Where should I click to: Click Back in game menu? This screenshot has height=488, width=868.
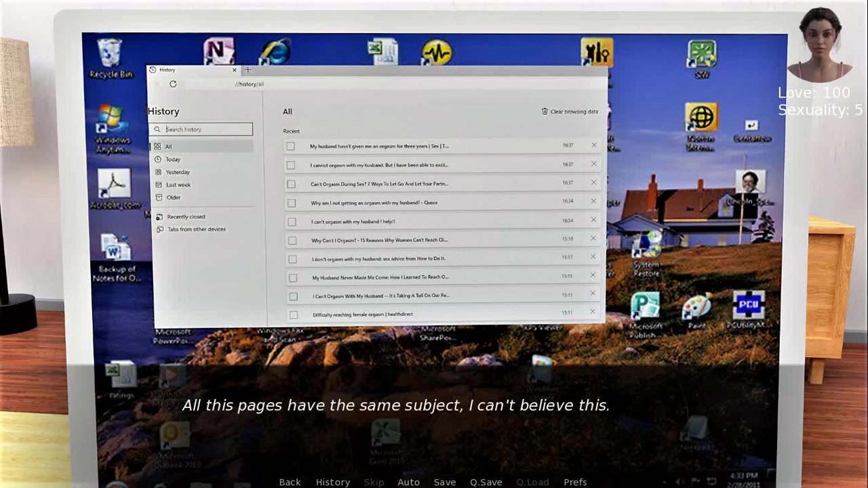(290, 482)
